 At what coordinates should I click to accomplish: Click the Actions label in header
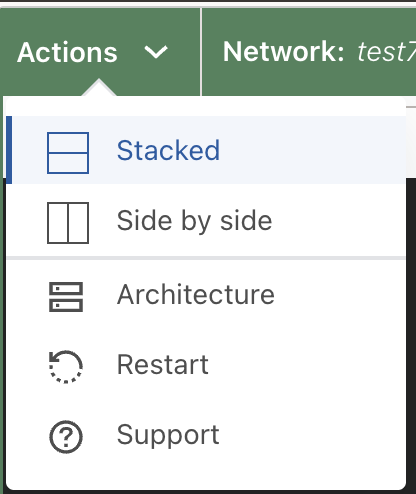pyautogui.click(x=67, y=52)
